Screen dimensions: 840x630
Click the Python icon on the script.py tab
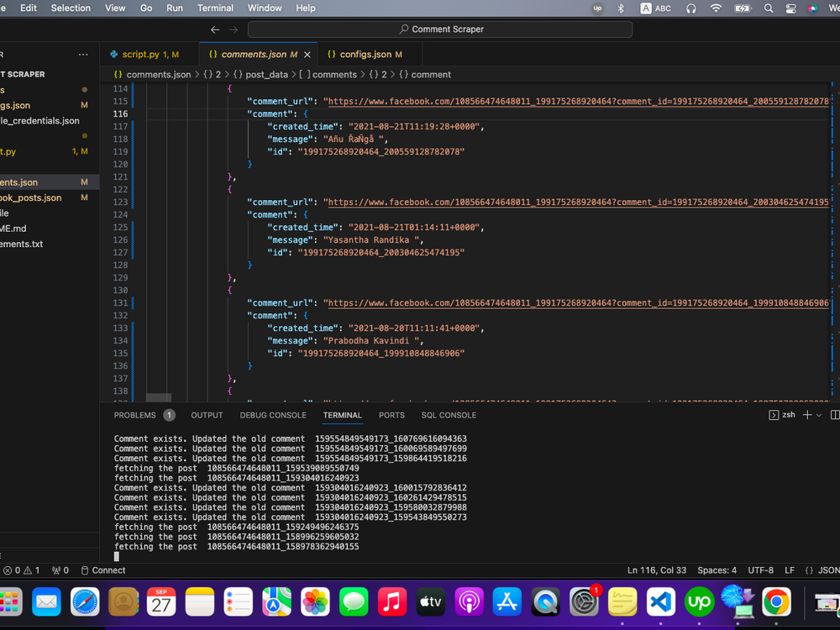pos(113,53)
